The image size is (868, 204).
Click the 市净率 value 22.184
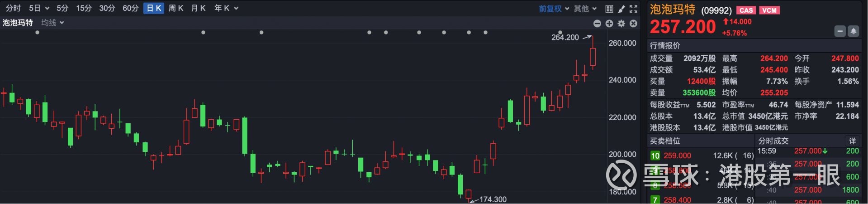pos(847,116)
